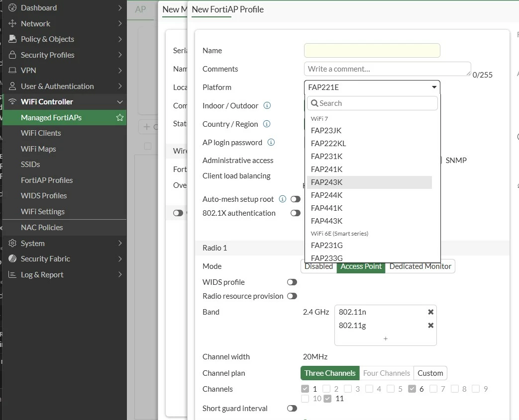Set Radio 1 mode to Dedicated Monitor

tap(420, 266)
